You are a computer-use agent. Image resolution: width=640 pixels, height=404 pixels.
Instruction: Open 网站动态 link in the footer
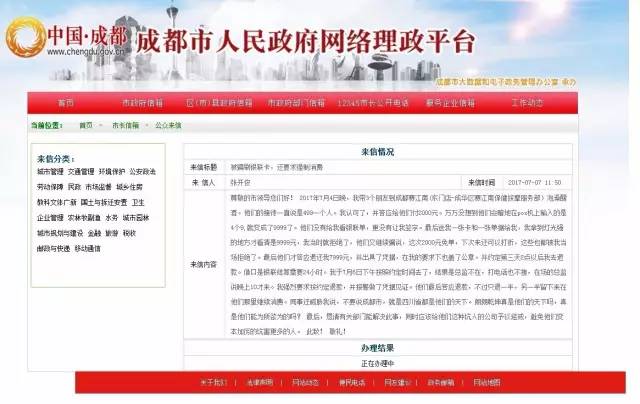tap(305, 382)
